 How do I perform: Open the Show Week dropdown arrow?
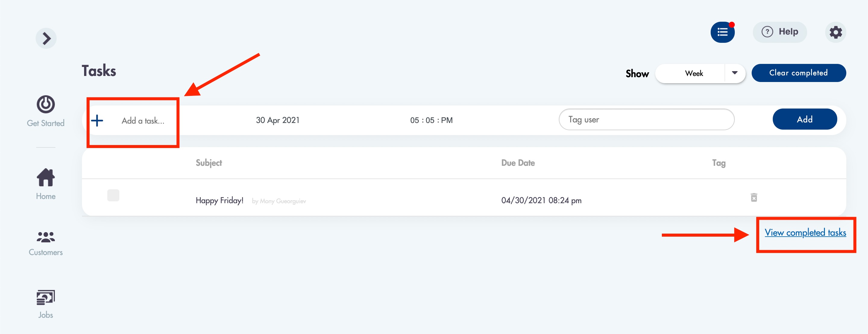coord(734,73)
